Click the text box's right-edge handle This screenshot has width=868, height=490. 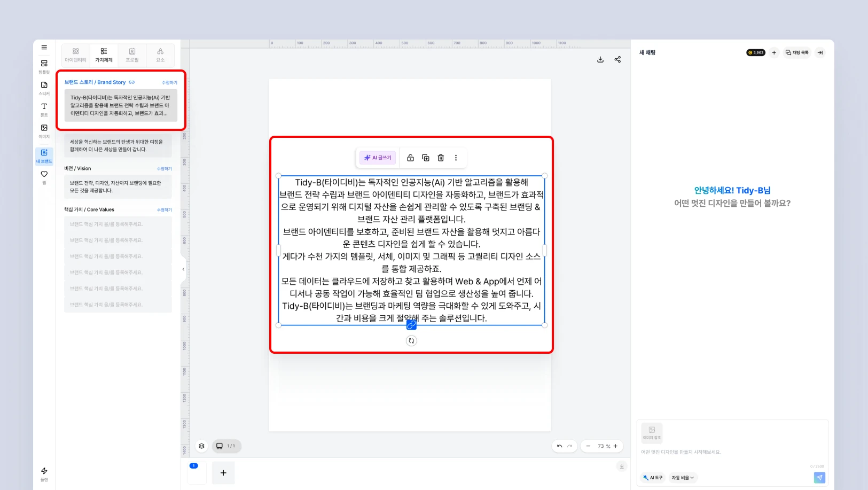[544, 250]
